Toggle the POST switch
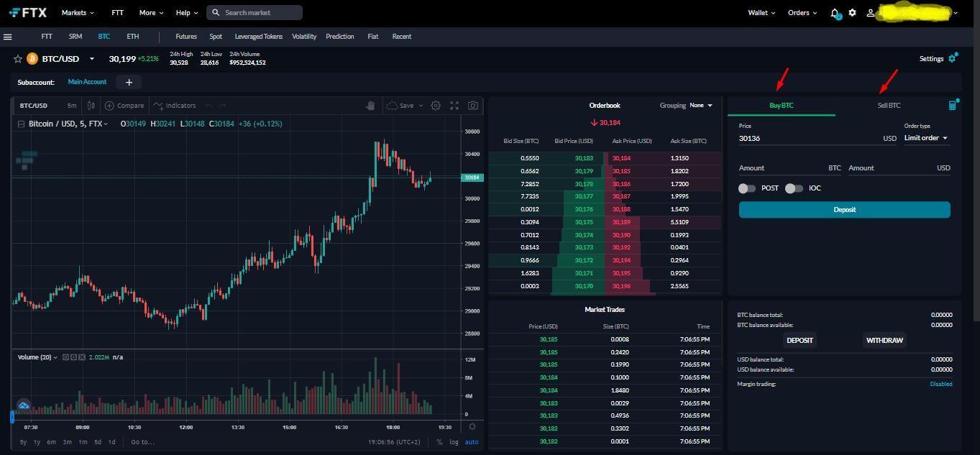This screenshot has width=980, height=455. click(x=747, y=188)
